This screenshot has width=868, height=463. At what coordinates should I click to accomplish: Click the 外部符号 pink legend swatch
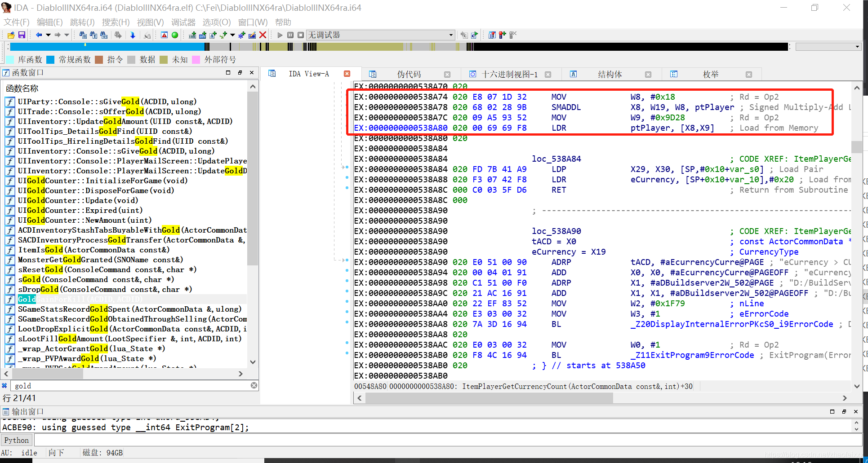coord(196,60)
